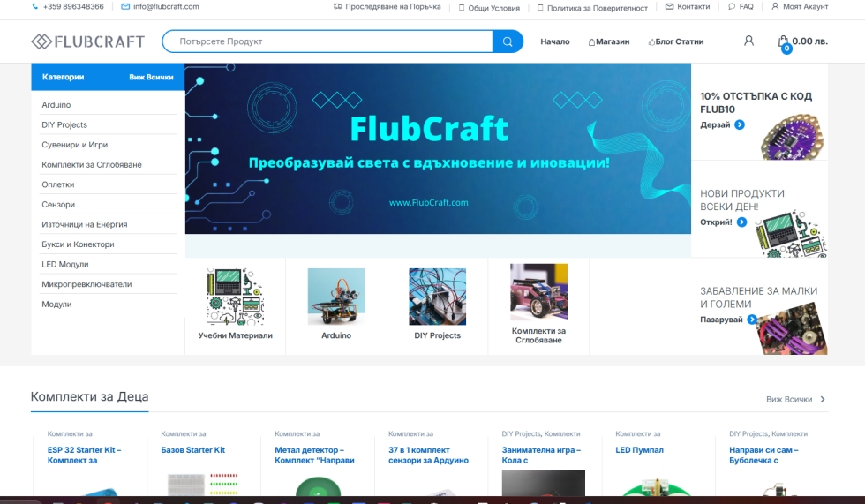Viewport: 865px width, 504px height.
Task: Click the FlubCraft logo
Action: (88, 41)
